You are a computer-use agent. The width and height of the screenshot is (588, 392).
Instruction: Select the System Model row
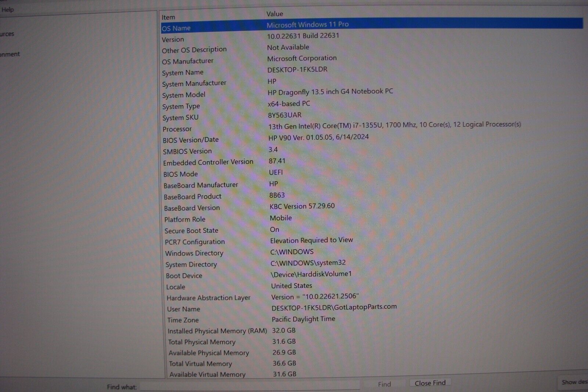[372, 93]
